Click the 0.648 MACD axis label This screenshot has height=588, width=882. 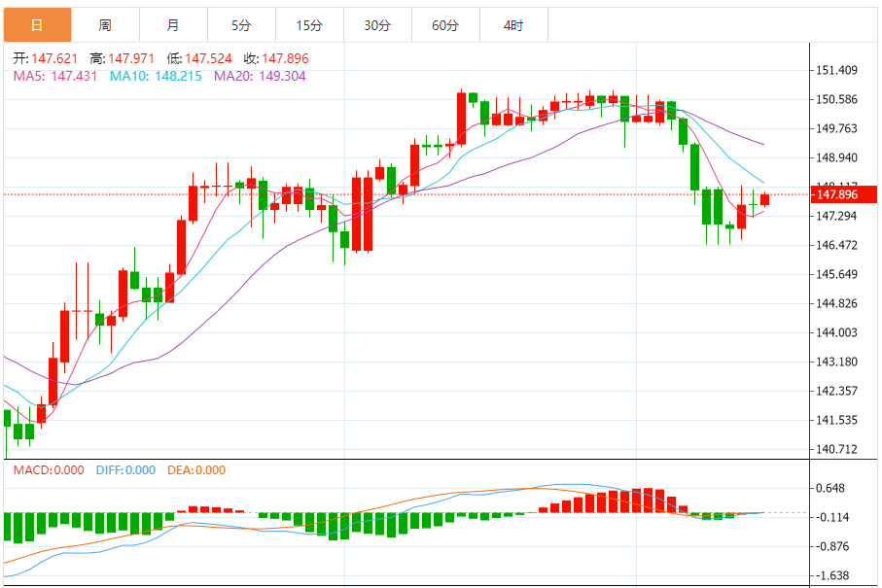830,489
